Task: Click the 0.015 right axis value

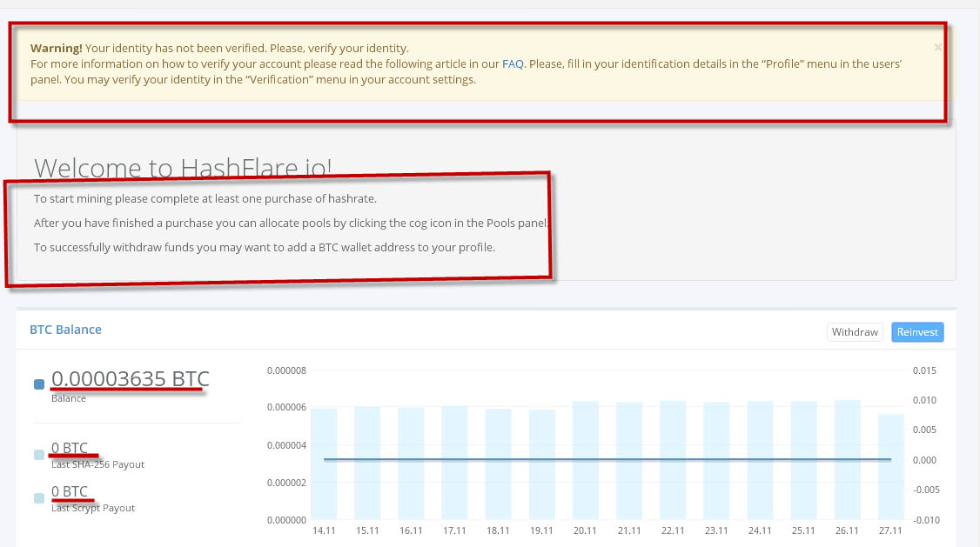Action: 924,370
